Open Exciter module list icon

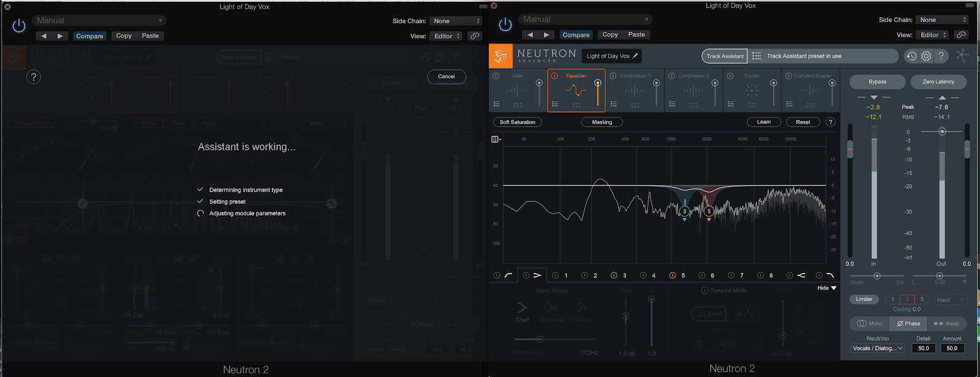coord(731,104)
